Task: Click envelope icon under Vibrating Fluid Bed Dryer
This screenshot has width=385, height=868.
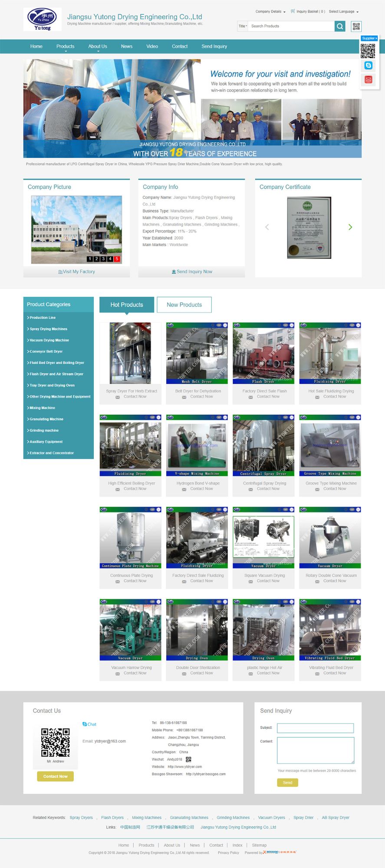Action: tap(317, 674)
